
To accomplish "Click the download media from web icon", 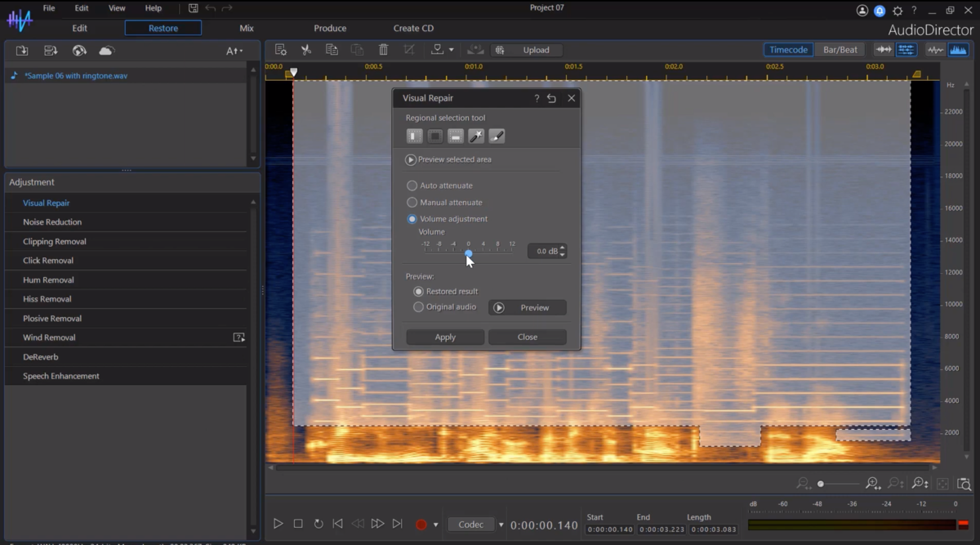I will click(x=79, y=51).
